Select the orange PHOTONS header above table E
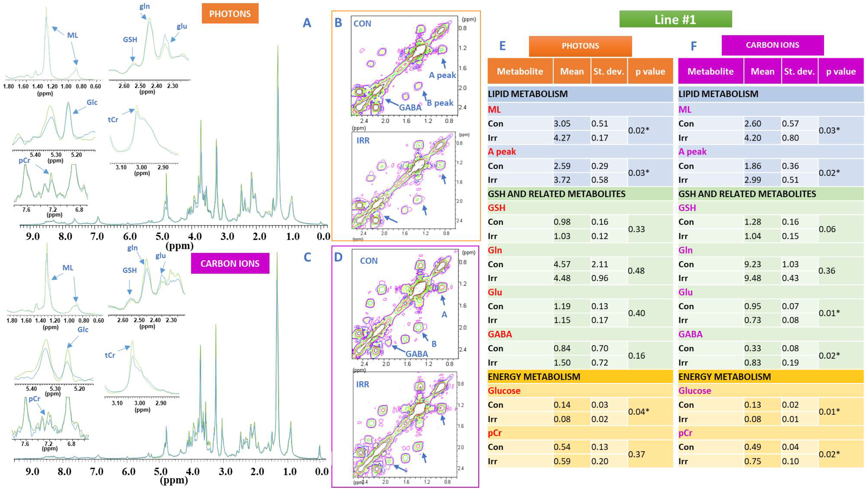The image size is (868, 492). click(x=580, y=46)
